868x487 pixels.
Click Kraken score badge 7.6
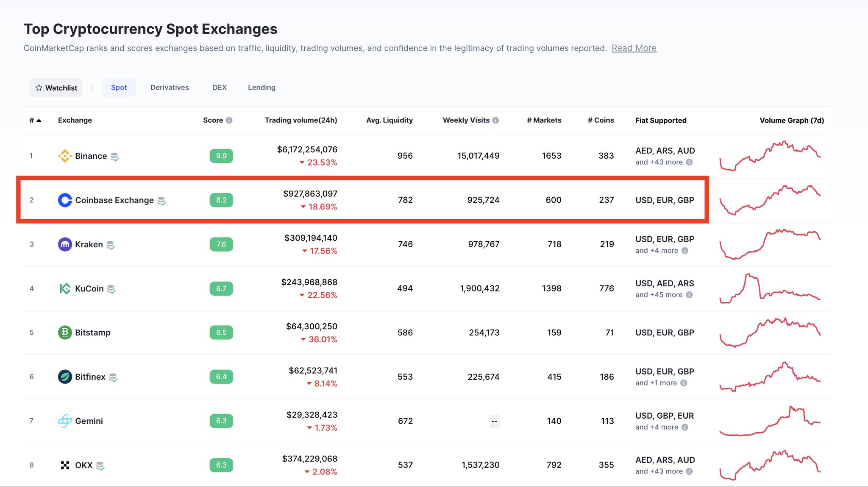click(x=221, y=244)
